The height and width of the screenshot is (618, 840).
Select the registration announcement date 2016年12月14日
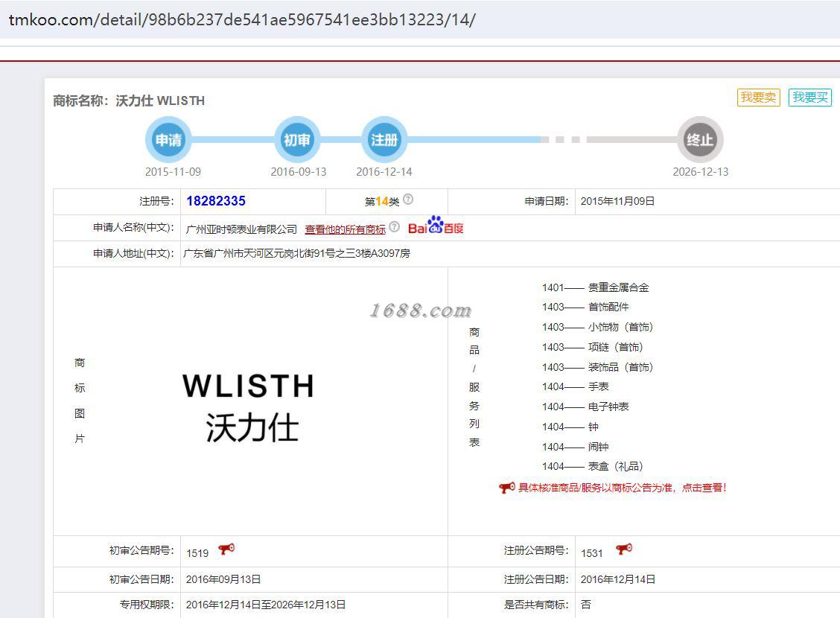tap(618, 579)
